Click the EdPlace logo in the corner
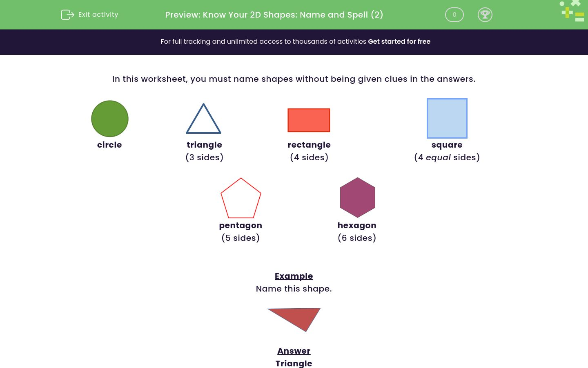Image resolution: width=588 pixels, height=368 pixels. click(571, 11)
